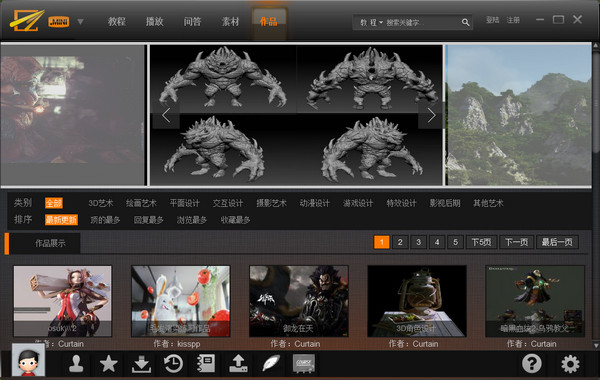
Task: Filter by 特效设计 category
Action: coord(401,203)
